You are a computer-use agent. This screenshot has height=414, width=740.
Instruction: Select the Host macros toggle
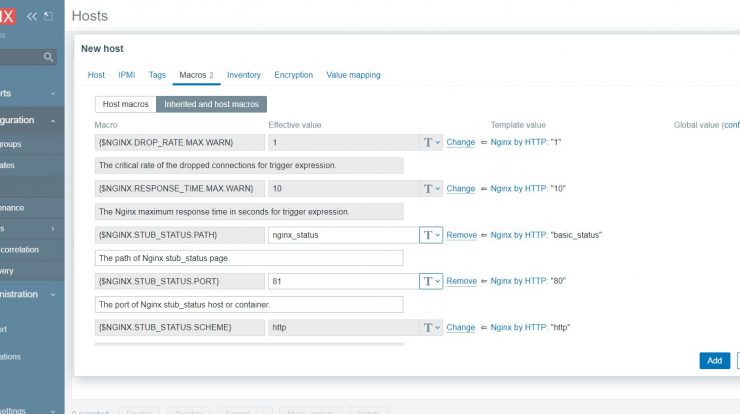126,104
